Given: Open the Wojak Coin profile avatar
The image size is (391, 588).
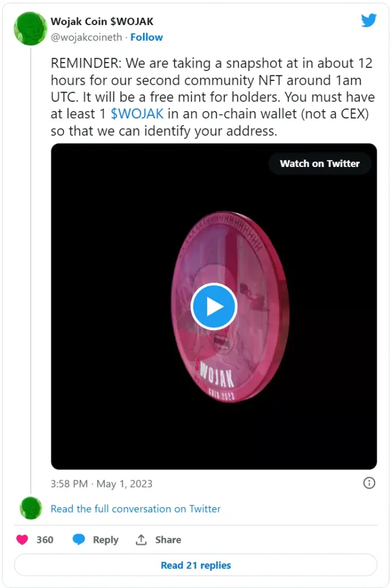Looking at the screenshot, I should 30,28.
